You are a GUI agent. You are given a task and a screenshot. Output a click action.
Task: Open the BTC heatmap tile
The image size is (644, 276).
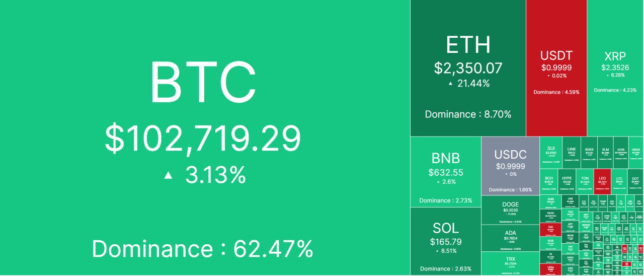tap(205, 137)
